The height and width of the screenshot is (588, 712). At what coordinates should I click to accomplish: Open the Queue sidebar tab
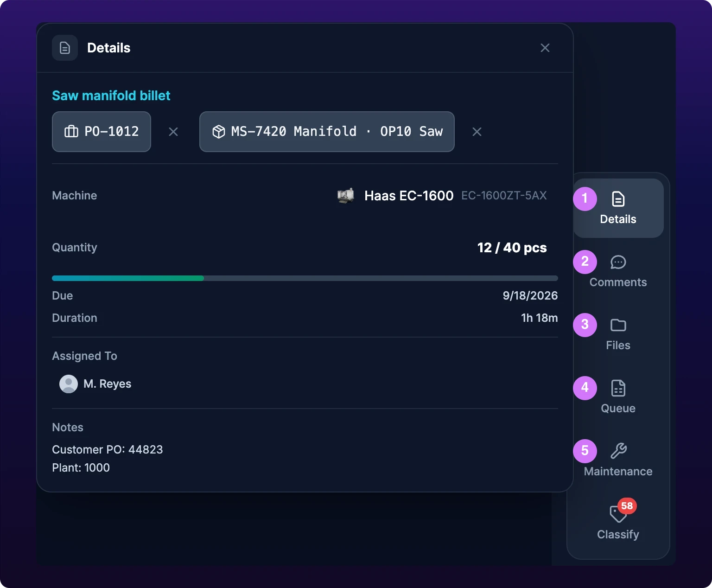pyautogui.click(x=618, y=397)
